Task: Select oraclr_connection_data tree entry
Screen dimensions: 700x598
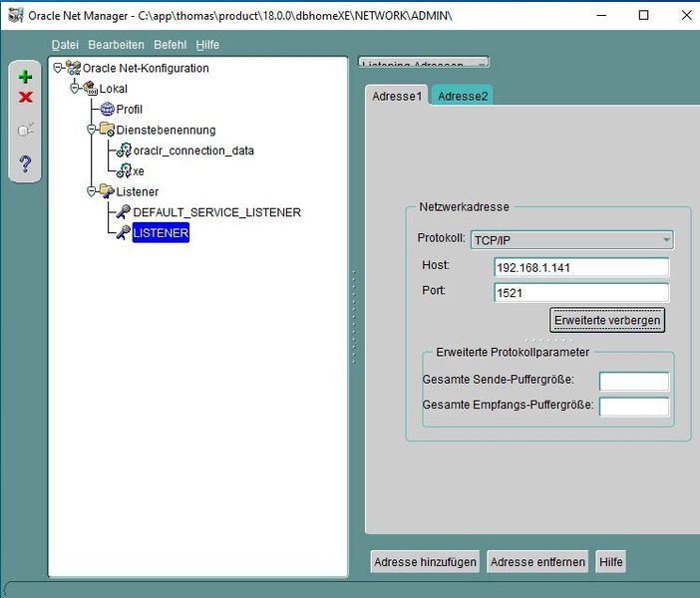Action: pos(193,150)
